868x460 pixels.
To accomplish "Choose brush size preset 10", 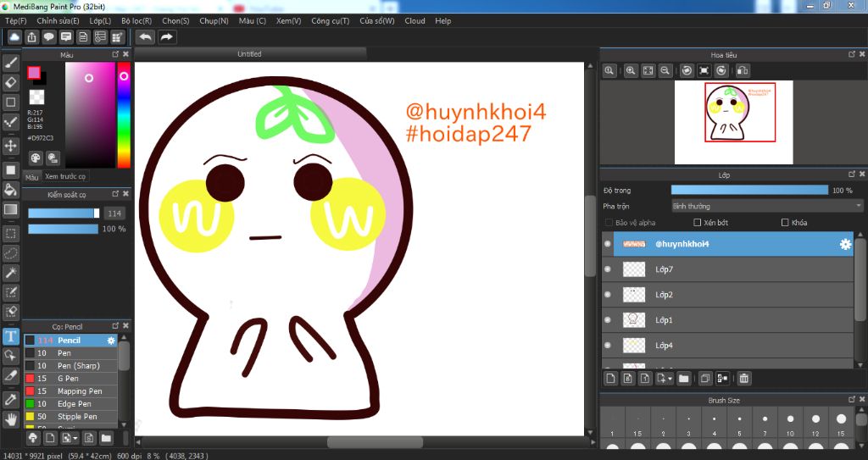I will click(x=791, y=424).
